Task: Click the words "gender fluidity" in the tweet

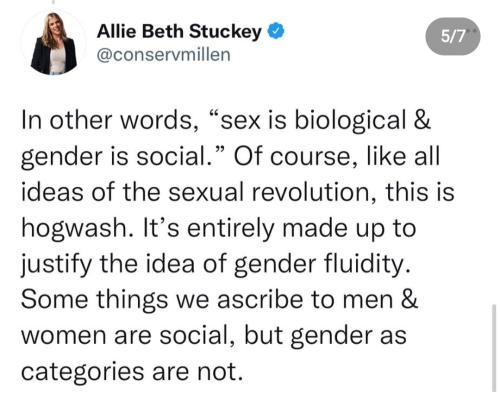Action: tap(320, 265)
